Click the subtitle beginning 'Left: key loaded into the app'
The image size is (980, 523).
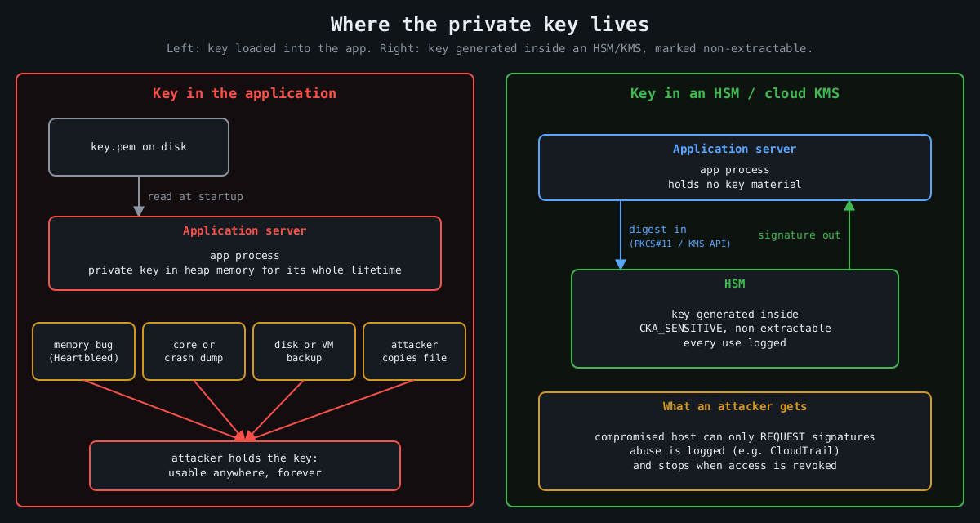coord(490,48)
